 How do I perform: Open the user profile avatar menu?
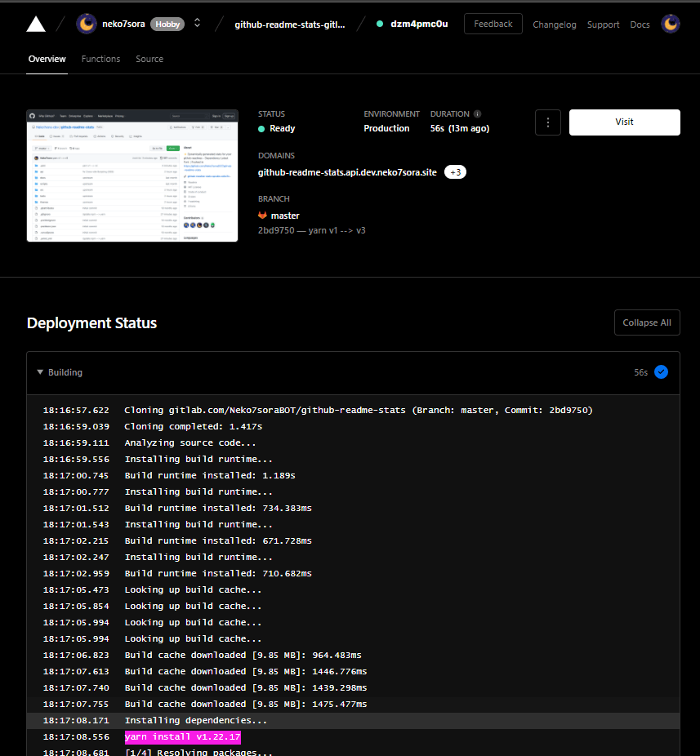point(670,24)
